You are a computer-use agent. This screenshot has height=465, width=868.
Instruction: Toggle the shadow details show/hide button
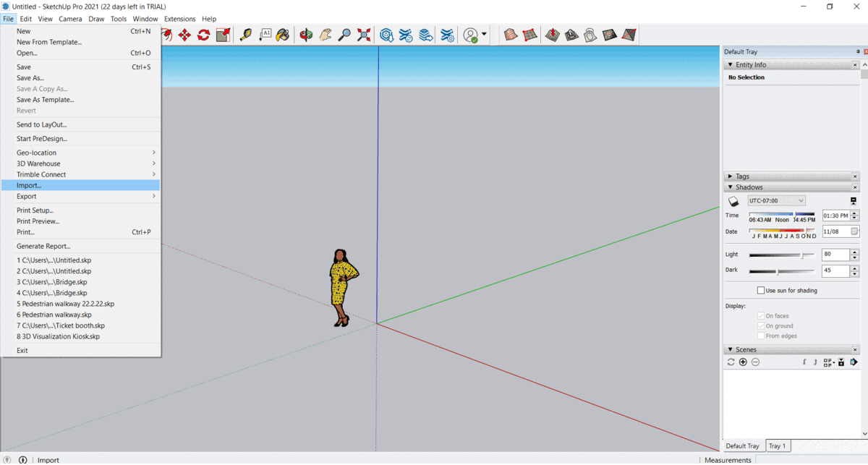tap(854, 201)
